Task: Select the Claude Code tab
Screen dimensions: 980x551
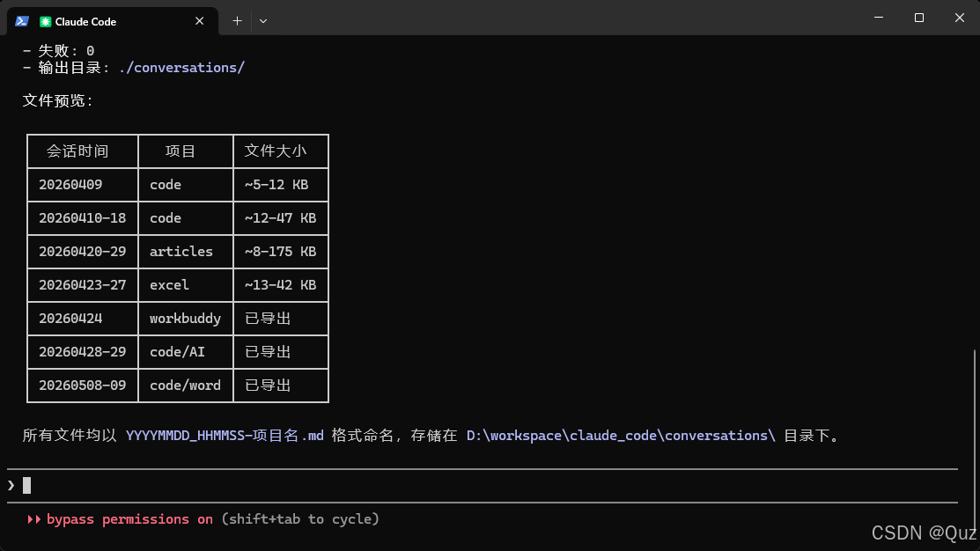Action: (x=113, y=21)
